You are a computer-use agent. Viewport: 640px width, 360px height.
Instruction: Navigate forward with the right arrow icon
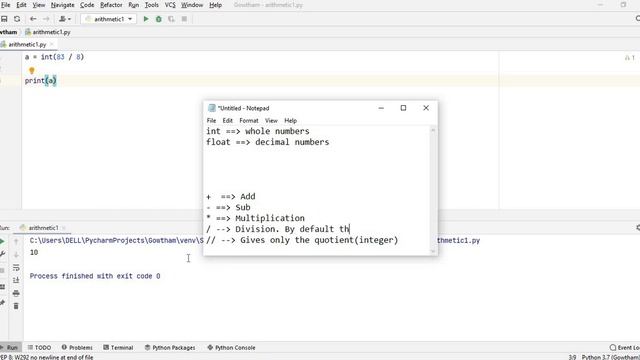(x=46, y=19)
